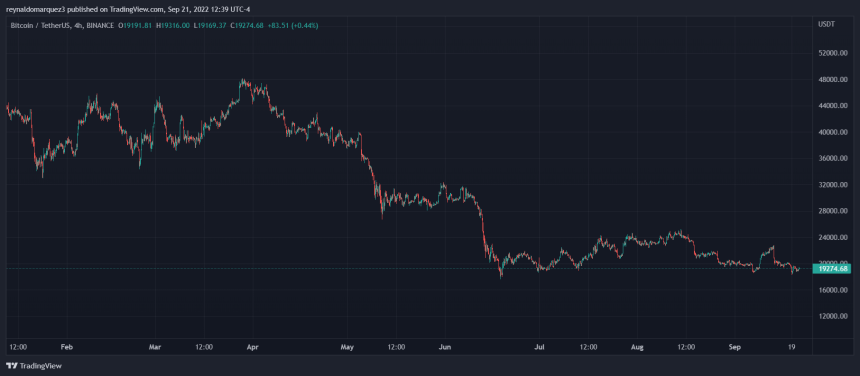Click the Jul label on time axis
This screenshot has width=860, height=376.
[540, 347]
